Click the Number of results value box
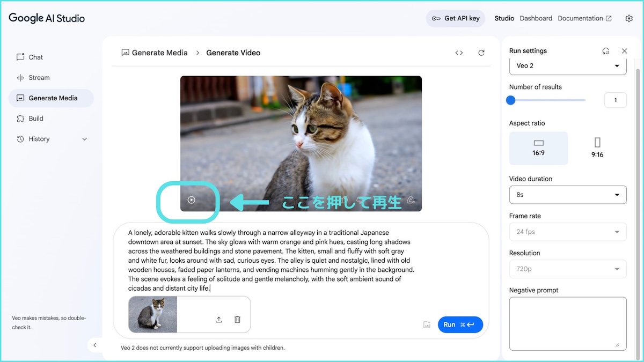644x362 pixels. [616, 100]
